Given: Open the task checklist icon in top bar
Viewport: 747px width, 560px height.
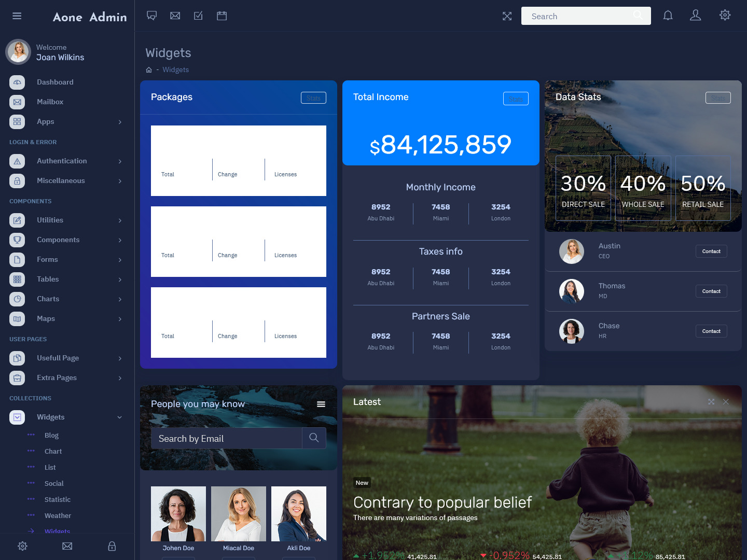Looking at the screenshot, I should point(198,16).
